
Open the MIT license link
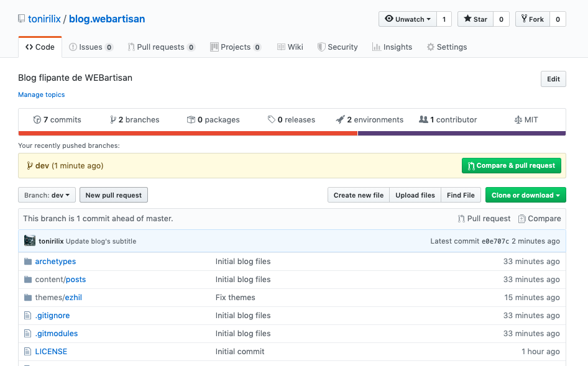526,120
